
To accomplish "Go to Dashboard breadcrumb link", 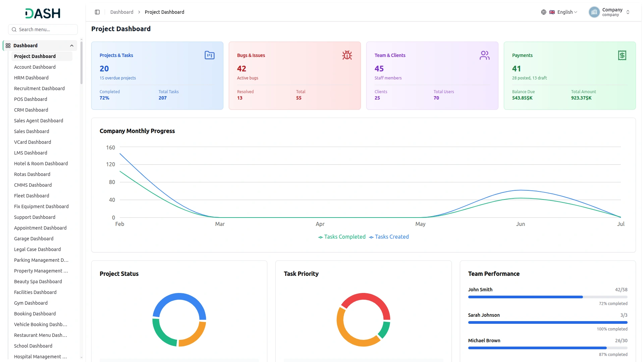I will tap(122, 12).
